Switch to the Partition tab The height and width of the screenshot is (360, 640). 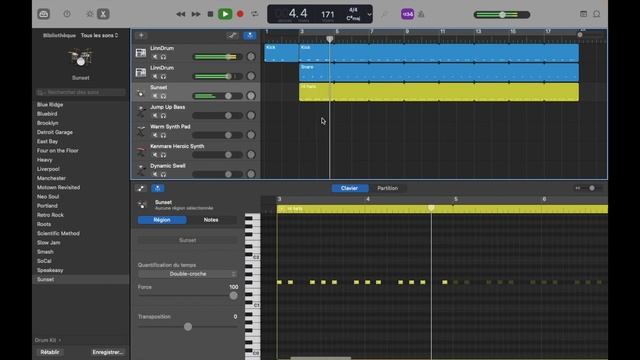387,188
